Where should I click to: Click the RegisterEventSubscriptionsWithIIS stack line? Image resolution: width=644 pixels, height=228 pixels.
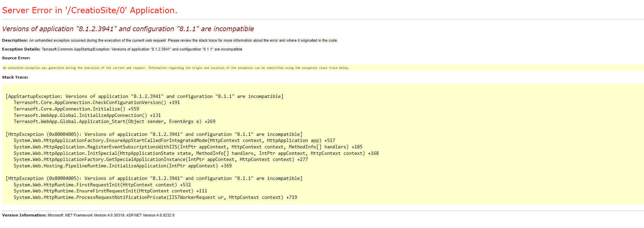188,147
